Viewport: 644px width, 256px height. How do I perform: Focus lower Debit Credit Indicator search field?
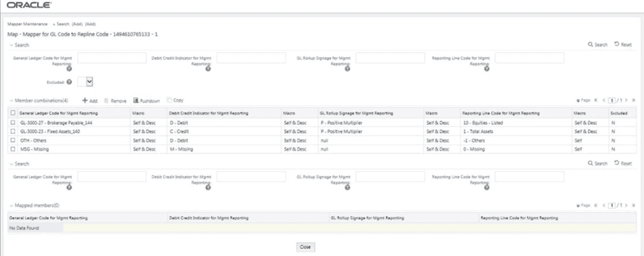pyautogui.click(x=251, y=177)
